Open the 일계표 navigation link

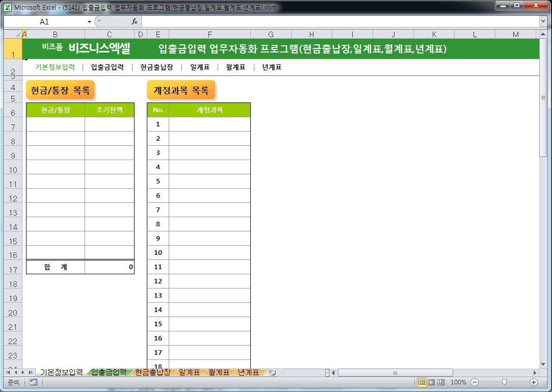[x=200, y=67]
